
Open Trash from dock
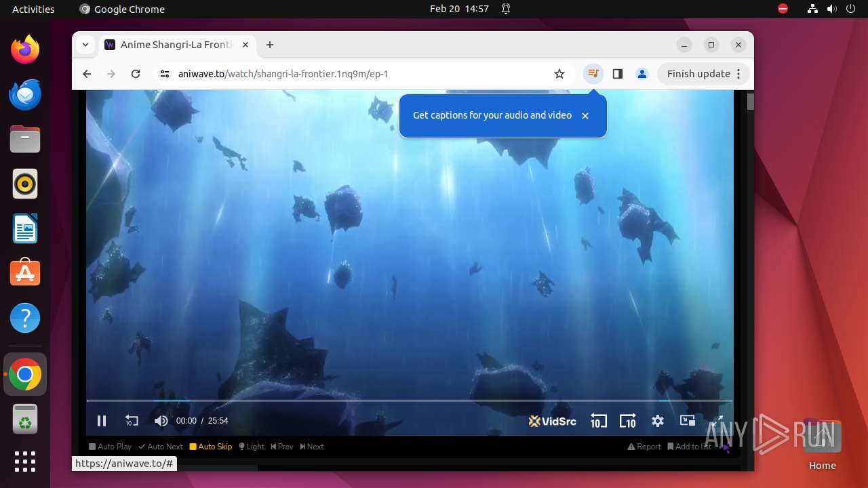click(x=25, y=419)
